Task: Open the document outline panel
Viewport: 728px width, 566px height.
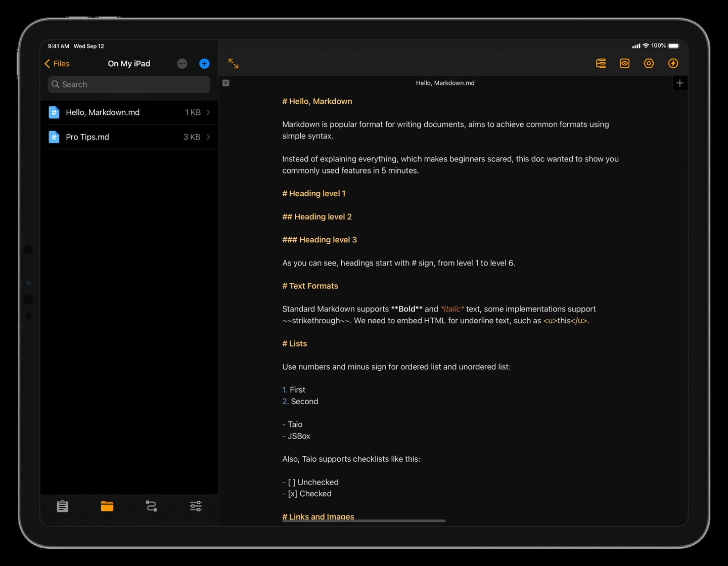Action: [601, 63]
